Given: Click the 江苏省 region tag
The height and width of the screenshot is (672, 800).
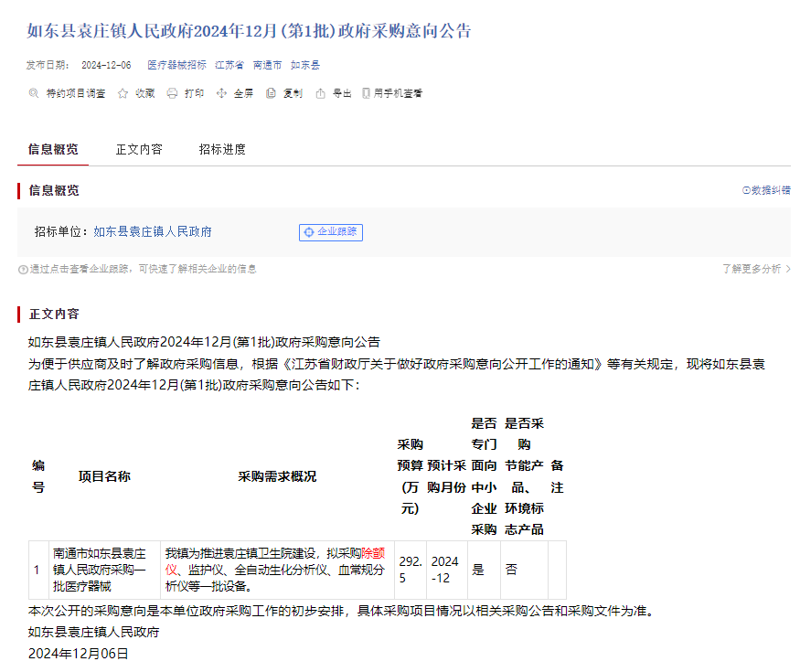Looking at the screenshot, I should [229, 65].
